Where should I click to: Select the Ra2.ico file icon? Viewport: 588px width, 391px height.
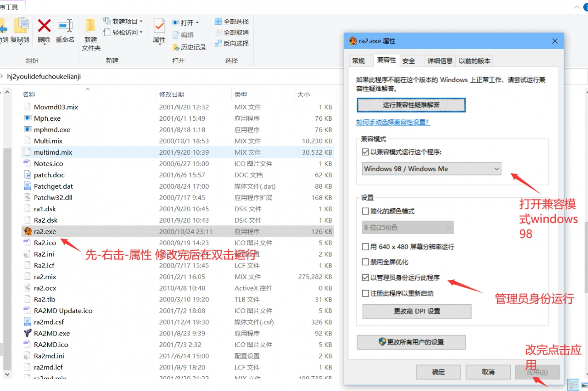pos(28,243)
